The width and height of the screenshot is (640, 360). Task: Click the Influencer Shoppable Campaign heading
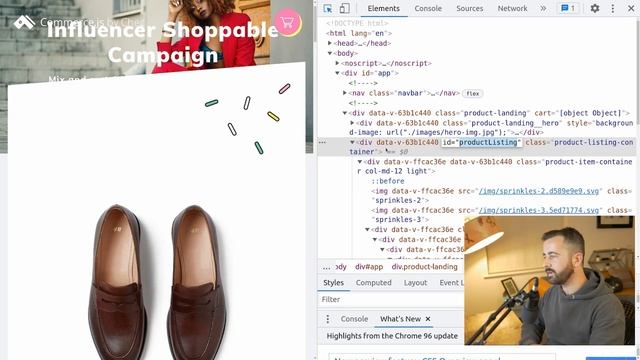[162, 42]
